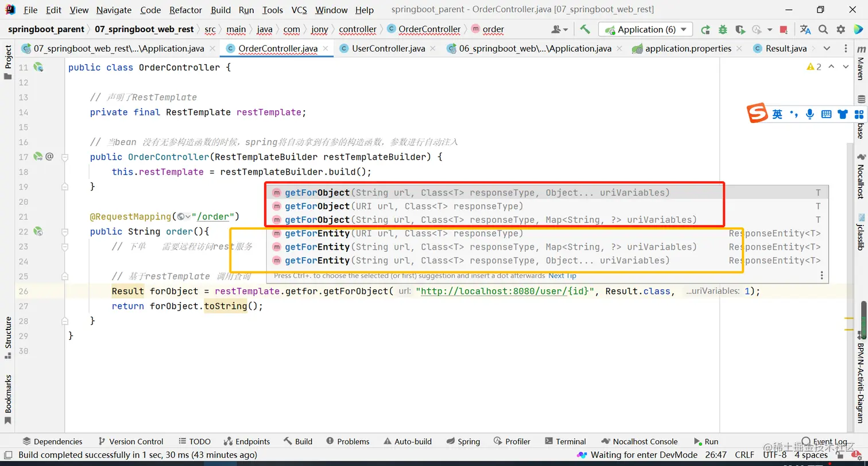The image size is (868, 466).
Task: Open the Nocalhost side panel
Action: click(861, 176)
